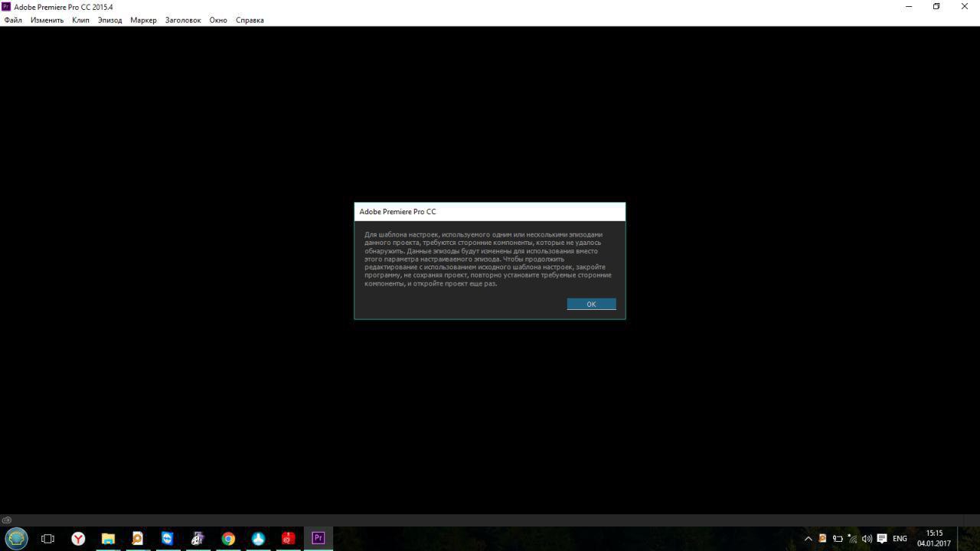The width and height of the screenshot is (980, 551).
Task: Open the Заголовок menu
Action: pos(183,20)
